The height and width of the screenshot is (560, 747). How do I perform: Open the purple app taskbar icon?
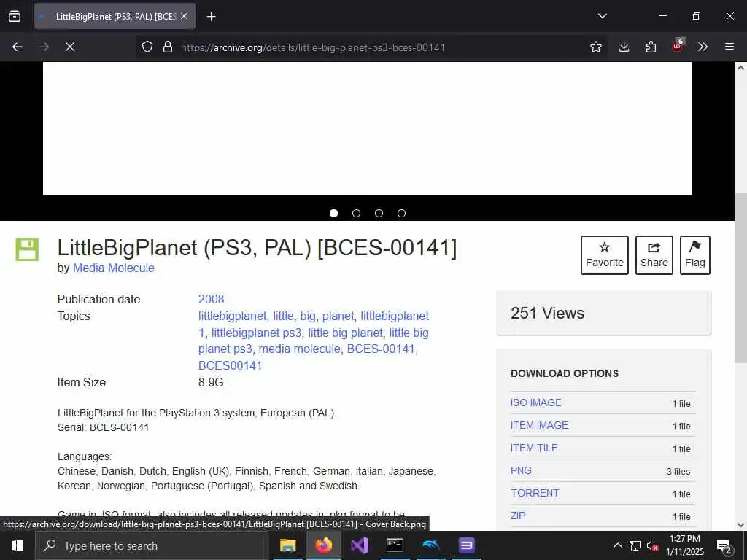(x=466, y=545)
